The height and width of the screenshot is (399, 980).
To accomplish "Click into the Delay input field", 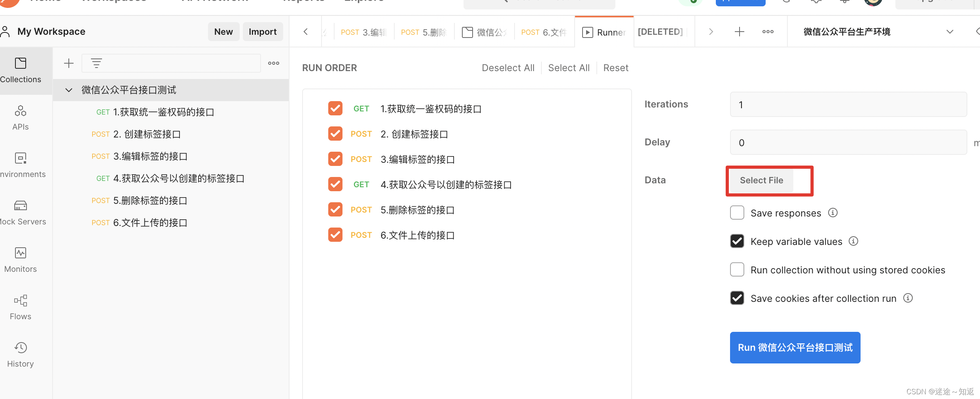I will 848,142.
